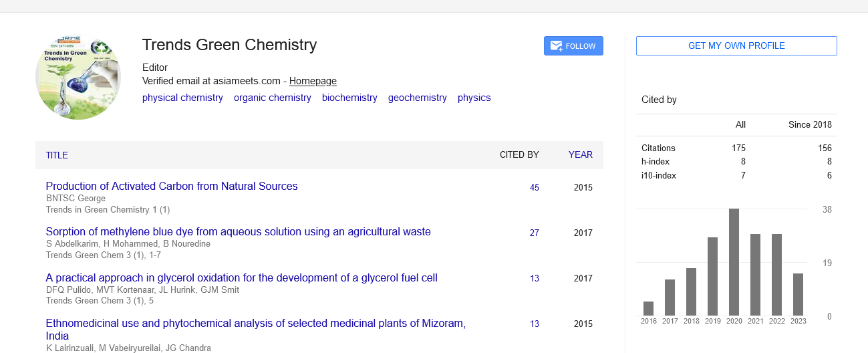Open the biochemistry interest tag

tap(349, 98)
